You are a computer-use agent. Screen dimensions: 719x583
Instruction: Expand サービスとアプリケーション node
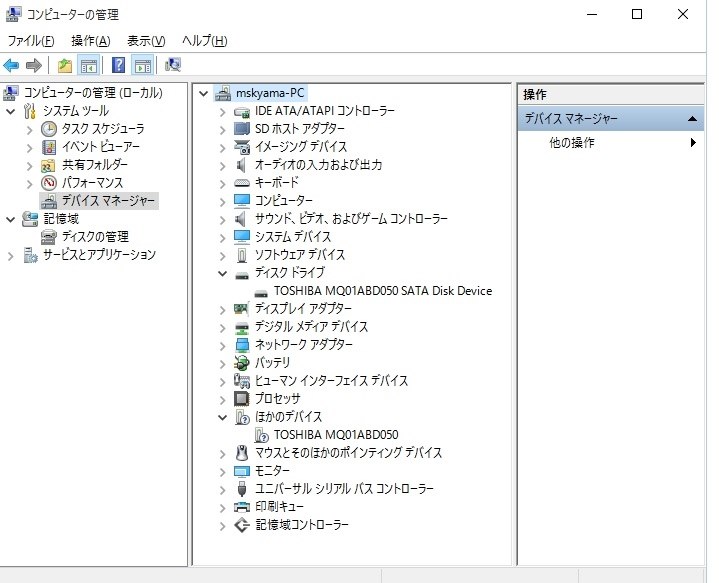pyautogui.click(x=11, y=255)
